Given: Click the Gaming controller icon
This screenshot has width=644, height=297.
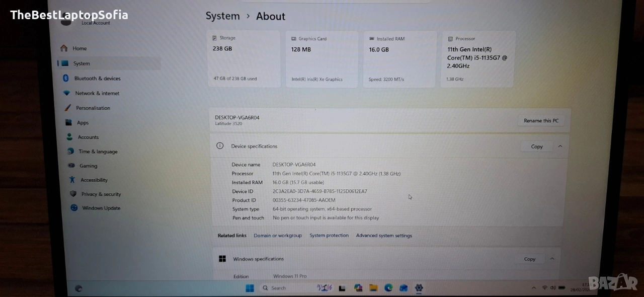Looking at the screenshot, I should coord(71,166).
